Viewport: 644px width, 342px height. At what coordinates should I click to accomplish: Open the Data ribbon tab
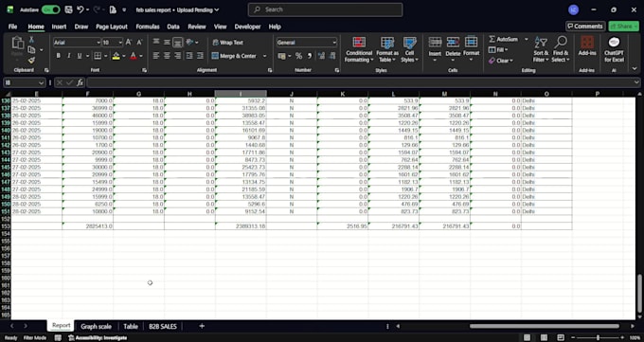(x=173, y=27)
